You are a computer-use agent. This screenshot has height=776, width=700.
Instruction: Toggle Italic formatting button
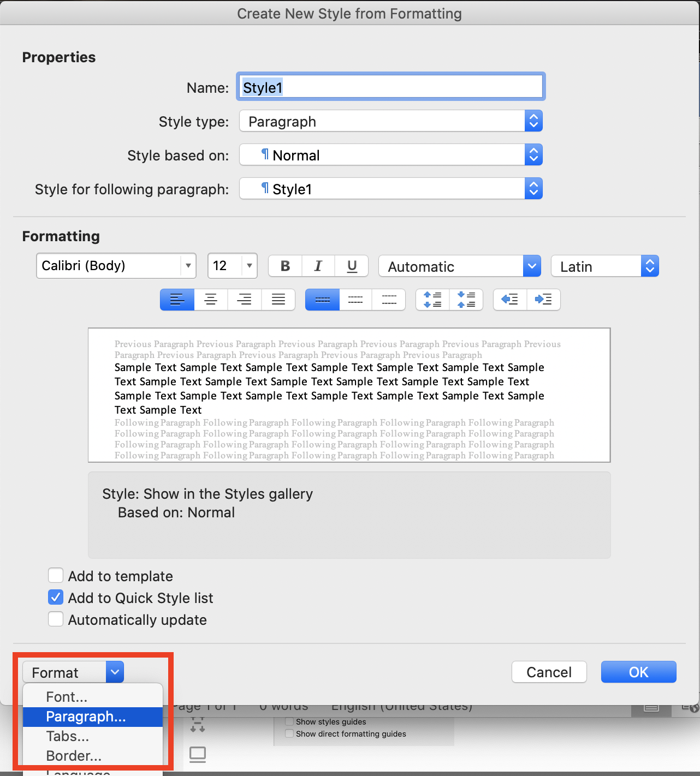318,266
